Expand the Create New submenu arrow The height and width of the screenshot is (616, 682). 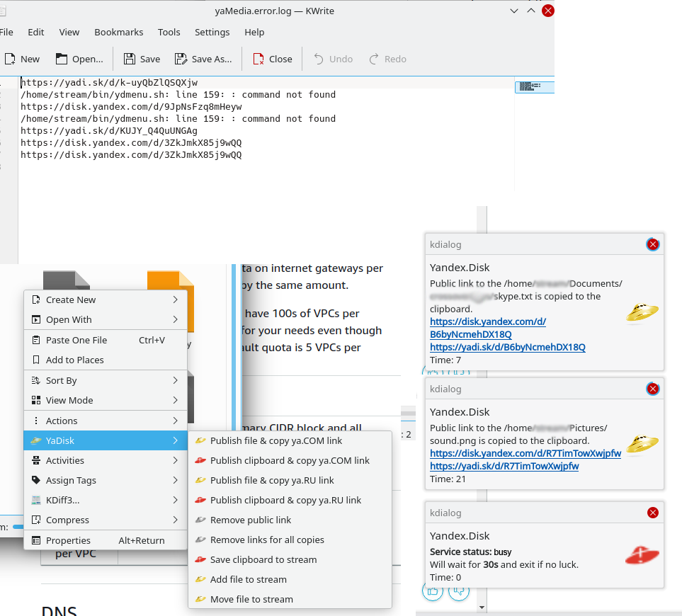click(176, 300)
